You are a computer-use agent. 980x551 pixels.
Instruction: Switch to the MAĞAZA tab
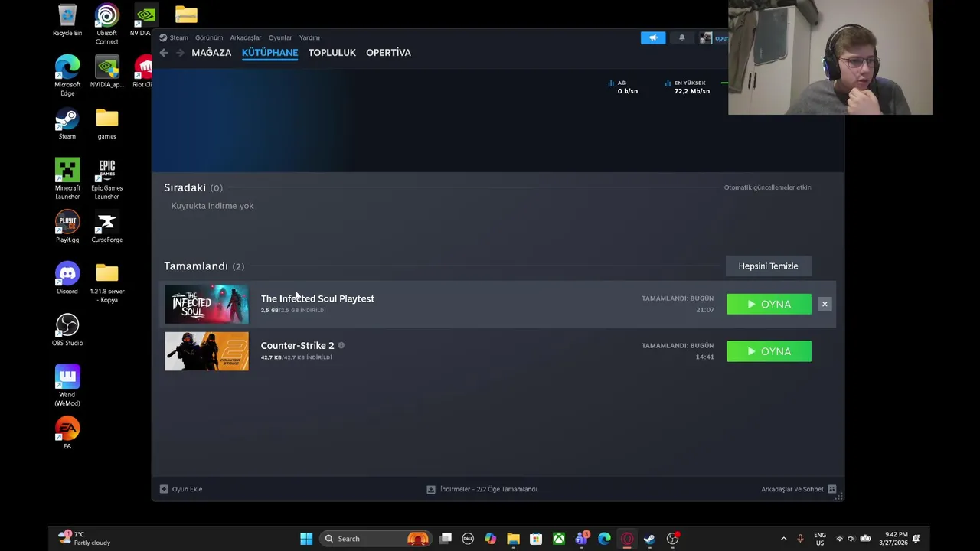tap(211, 53)
